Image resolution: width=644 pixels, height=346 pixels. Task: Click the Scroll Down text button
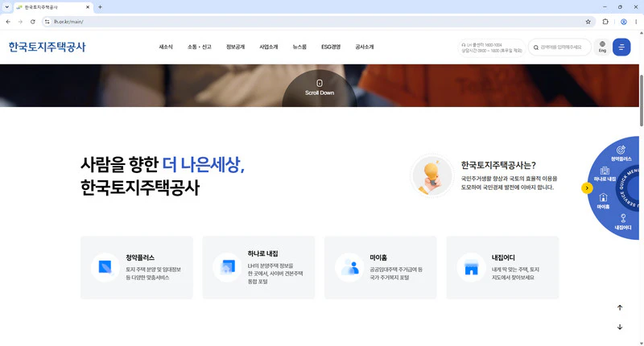pyautogui.click(x=320, y=93)
